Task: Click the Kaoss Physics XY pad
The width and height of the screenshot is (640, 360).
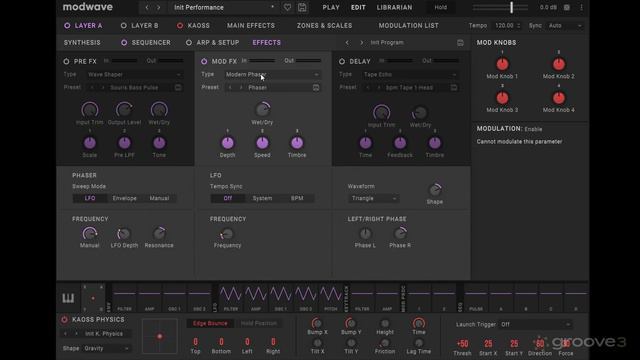Action: click(x=160, y=336)
